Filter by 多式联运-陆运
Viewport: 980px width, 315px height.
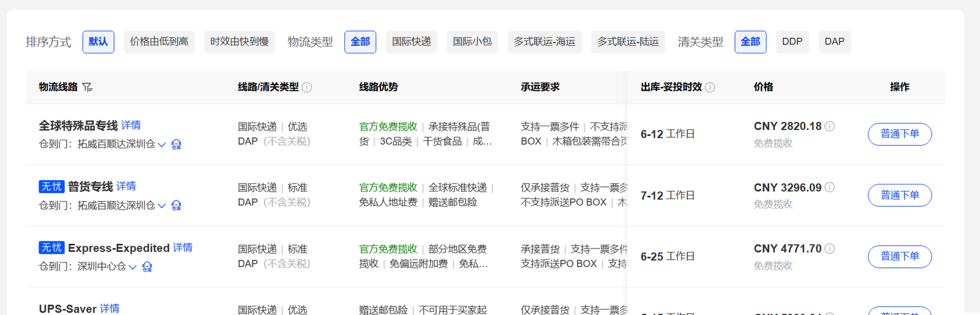[x=628, y=42]
